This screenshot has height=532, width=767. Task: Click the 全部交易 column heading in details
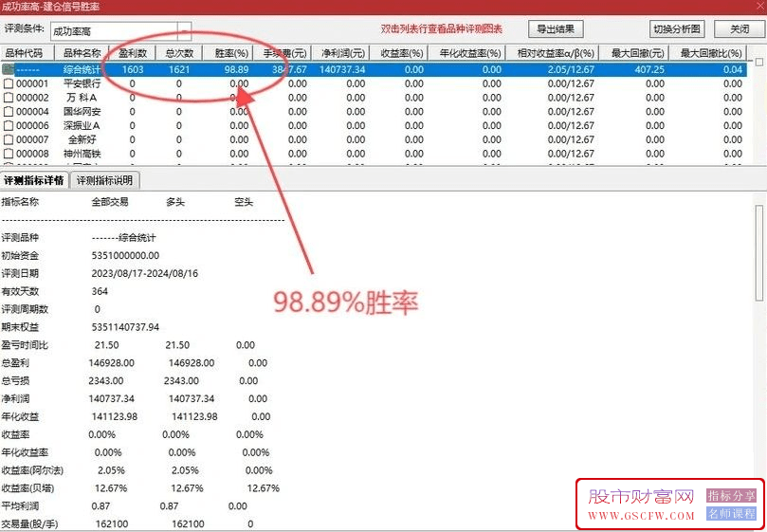[x=110, y=202]
